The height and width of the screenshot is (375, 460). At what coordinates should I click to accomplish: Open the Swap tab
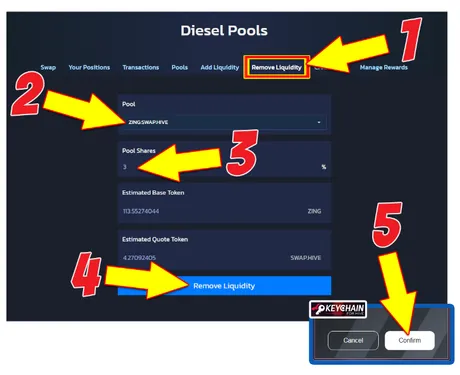click(48, 67)
